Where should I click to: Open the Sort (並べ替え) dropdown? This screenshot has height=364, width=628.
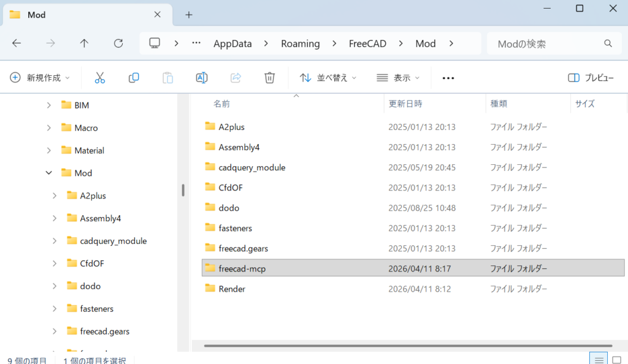[327, 78]
